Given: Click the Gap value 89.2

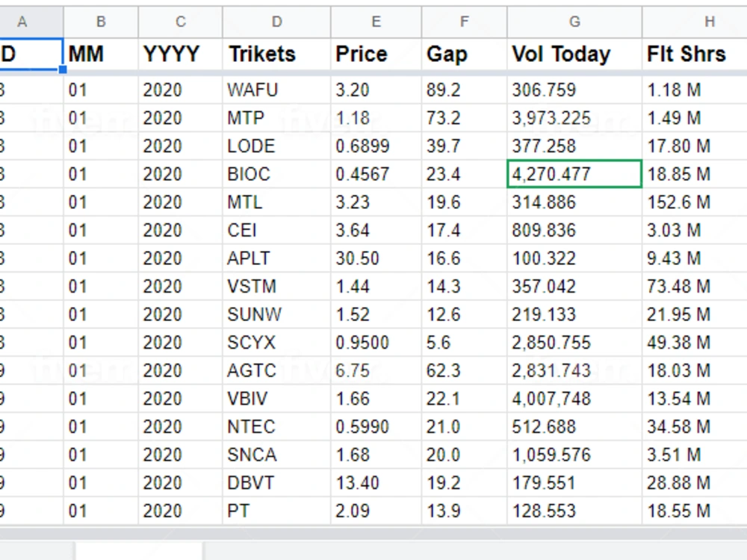Looking at the screenshot, I should point(464,90).
